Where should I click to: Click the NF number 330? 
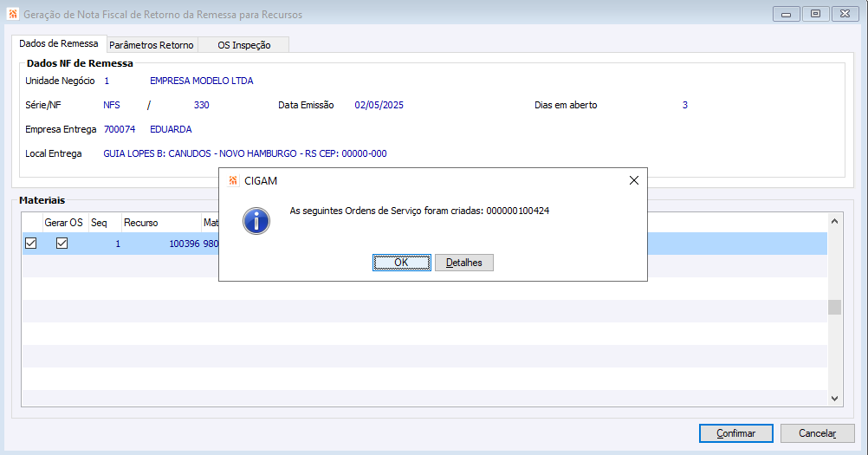point(202,105)
